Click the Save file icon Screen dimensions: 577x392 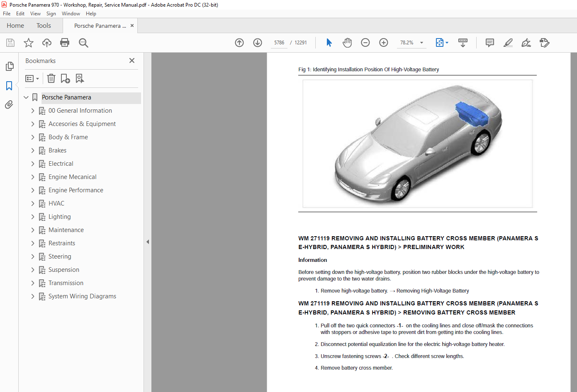[10, 43]
